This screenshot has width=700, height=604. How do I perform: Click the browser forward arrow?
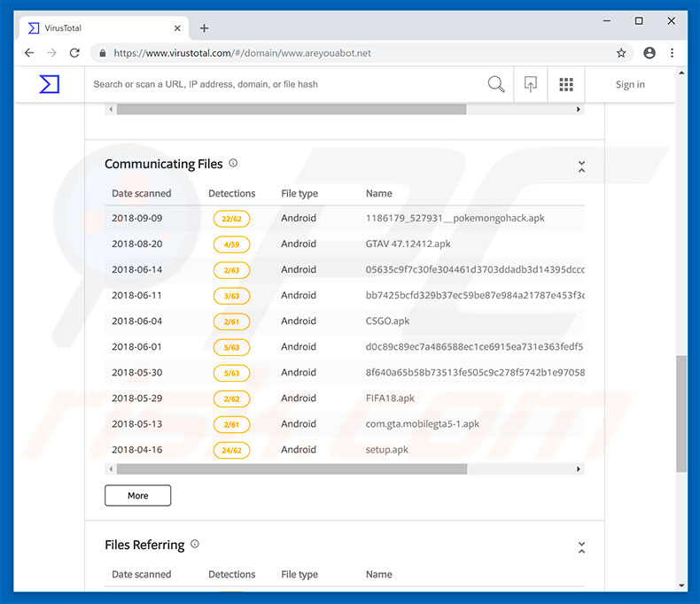[51, 52]
